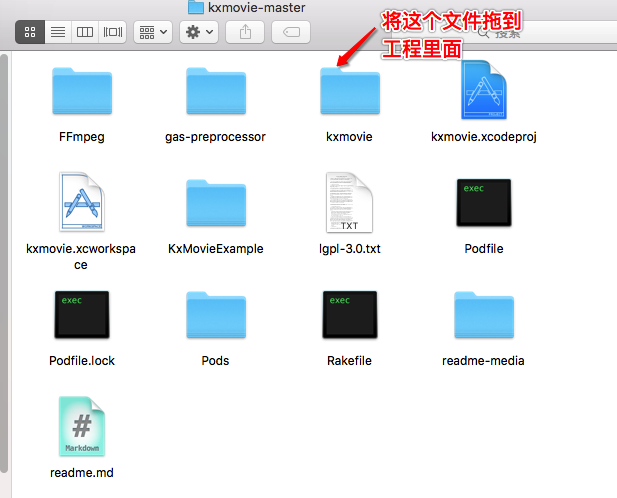Select the FFmpeg folder icon
The image size is (617, 498).
point(82,91)
